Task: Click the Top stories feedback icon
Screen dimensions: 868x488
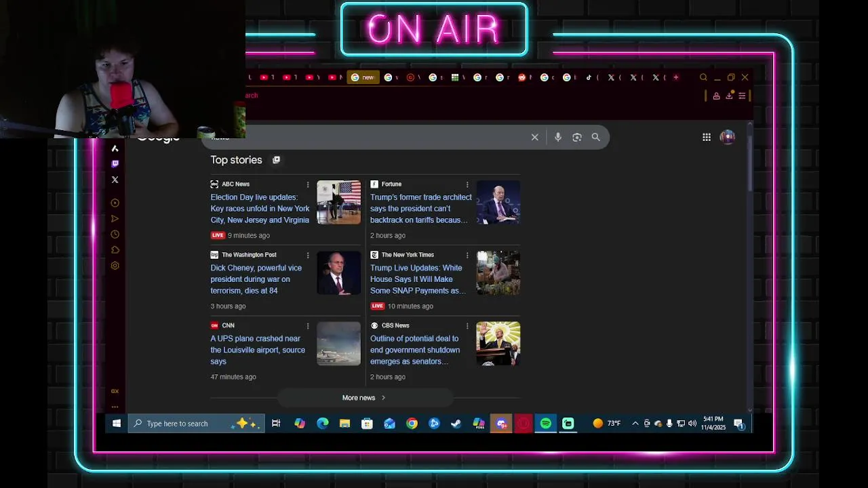Action: [276, 160]
